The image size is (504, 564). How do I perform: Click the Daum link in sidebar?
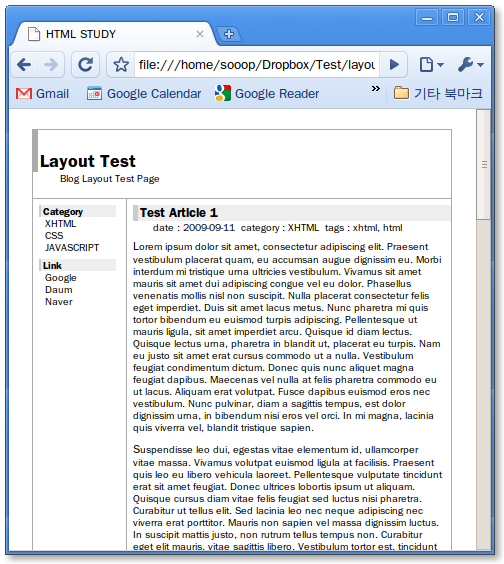tap(59, 290)
